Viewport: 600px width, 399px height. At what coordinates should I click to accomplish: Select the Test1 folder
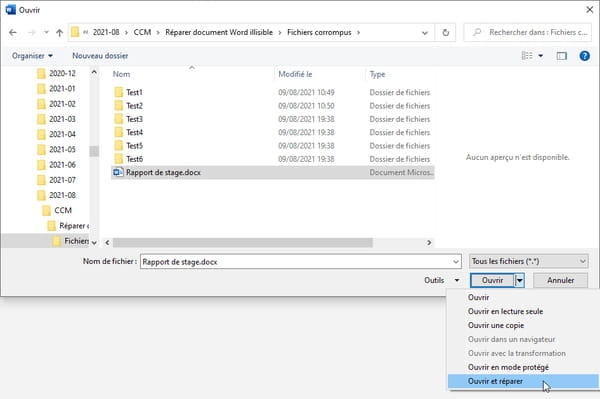tap(272, 92)
